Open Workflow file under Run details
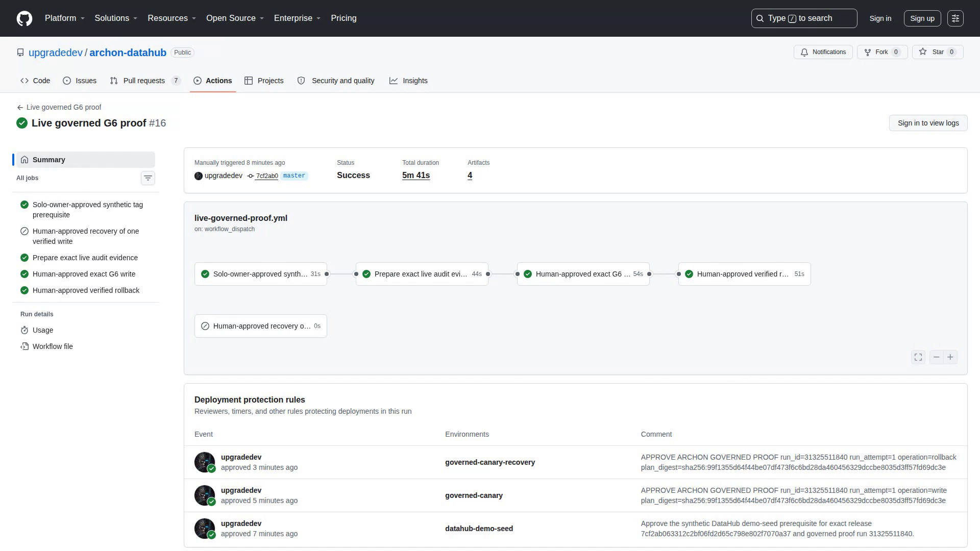This screenshot has width=980, height=551. point(86,346)
